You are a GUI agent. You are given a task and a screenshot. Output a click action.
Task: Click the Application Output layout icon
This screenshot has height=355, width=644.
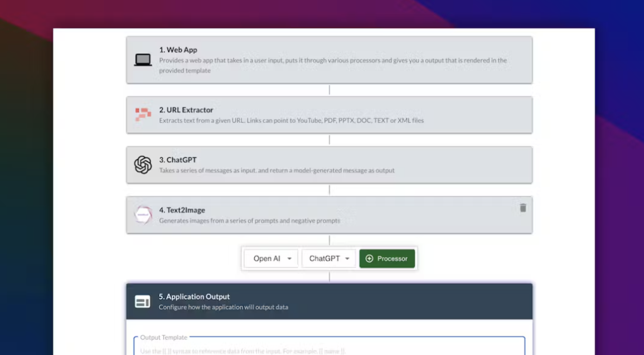(142, 301)
